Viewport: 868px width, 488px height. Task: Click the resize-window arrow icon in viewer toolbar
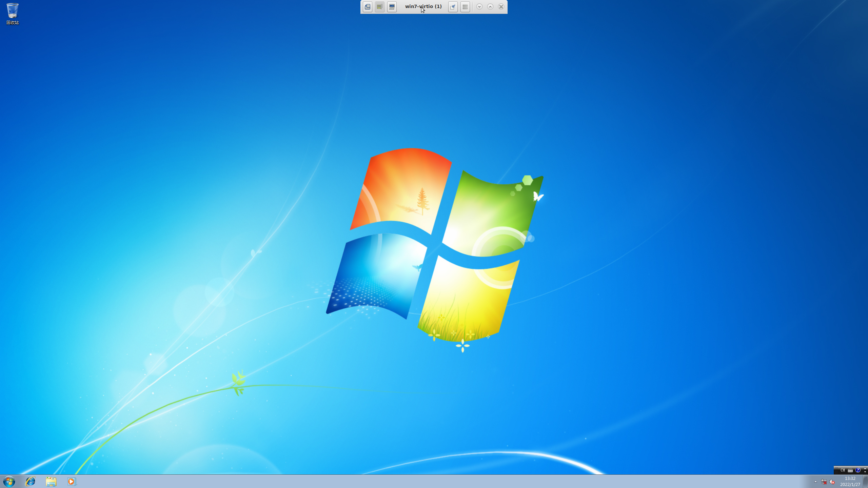point(453,7)
